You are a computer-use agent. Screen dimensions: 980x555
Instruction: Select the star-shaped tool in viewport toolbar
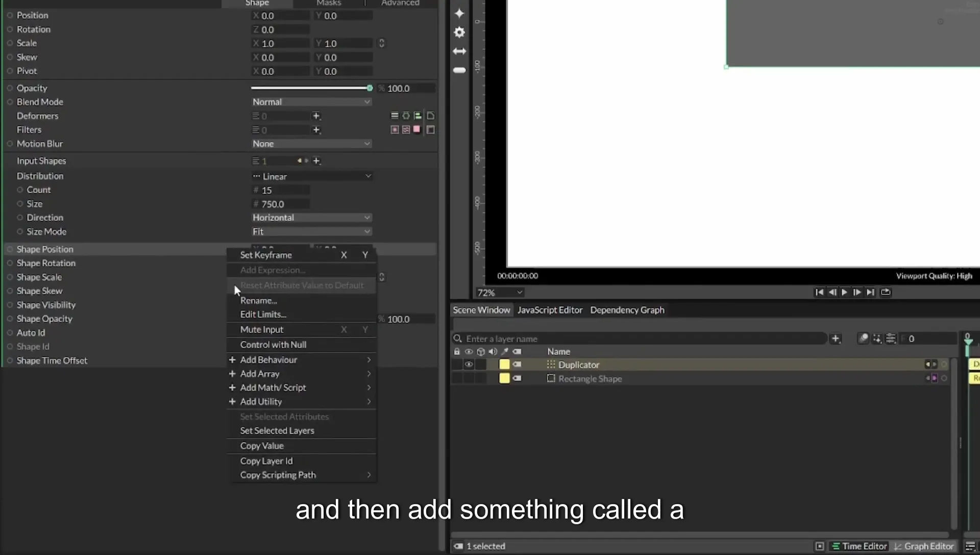click(x=459, y=13)
